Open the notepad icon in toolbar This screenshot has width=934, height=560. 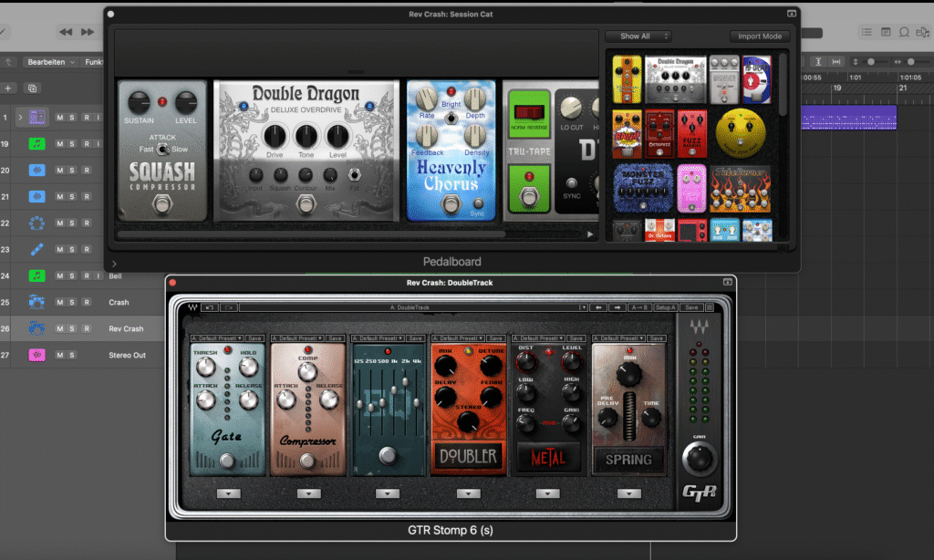(886, 32)
